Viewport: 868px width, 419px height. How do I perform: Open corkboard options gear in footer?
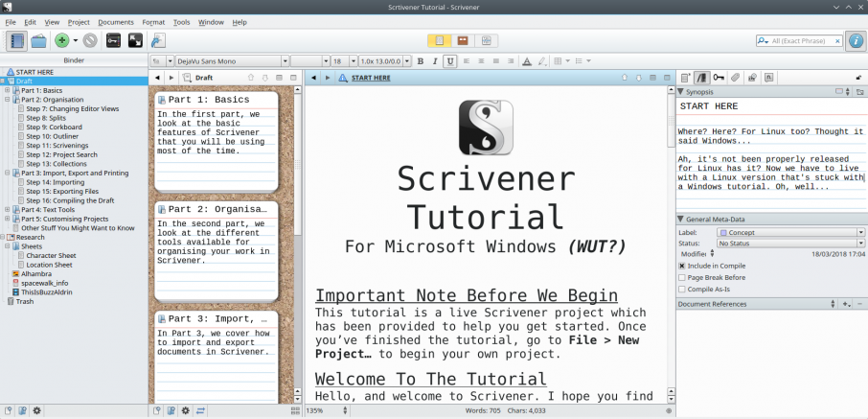(x=186, y=410)
